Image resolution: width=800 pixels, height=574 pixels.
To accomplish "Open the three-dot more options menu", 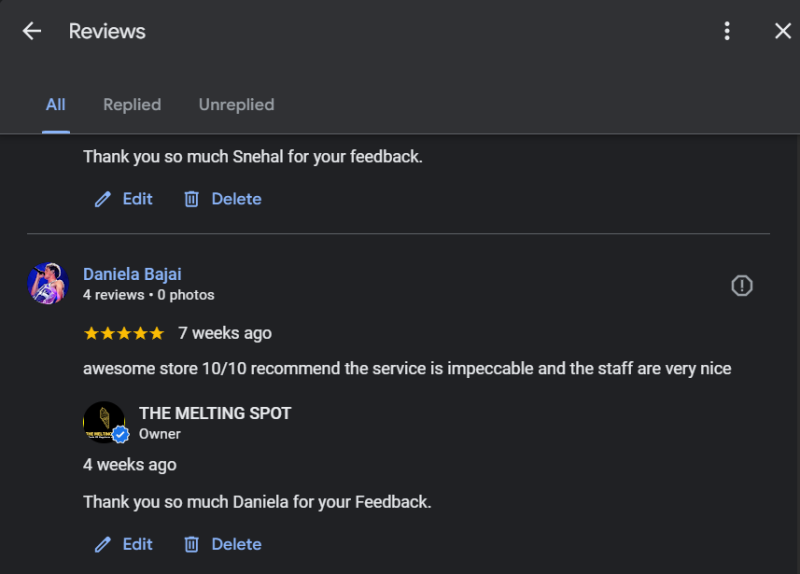I will [x=727, y=31].
